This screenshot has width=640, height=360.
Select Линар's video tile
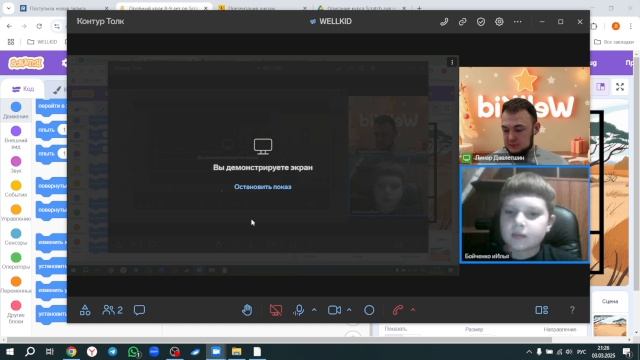pyautogui.click(x=524, y=116)
